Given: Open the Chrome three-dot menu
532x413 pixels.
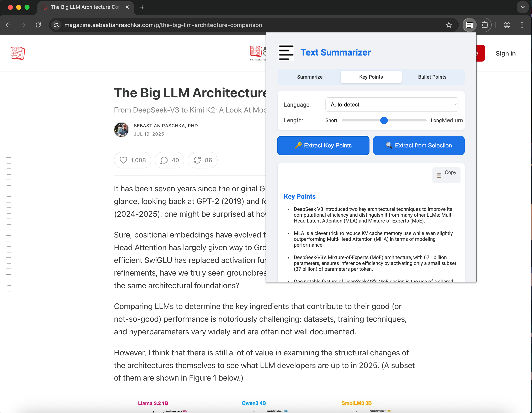Looking at the screenshot, I should [x=522, y=25].
